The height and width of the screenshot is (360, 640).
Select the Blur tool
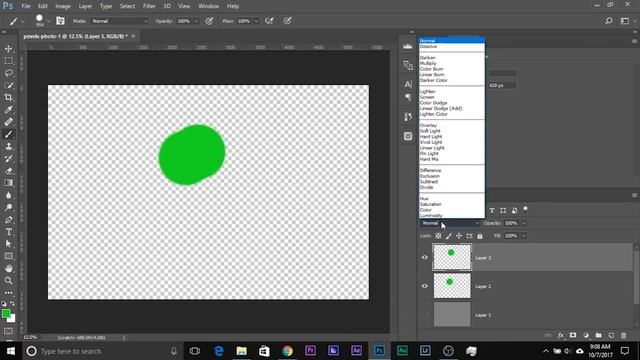click(8, 195)
